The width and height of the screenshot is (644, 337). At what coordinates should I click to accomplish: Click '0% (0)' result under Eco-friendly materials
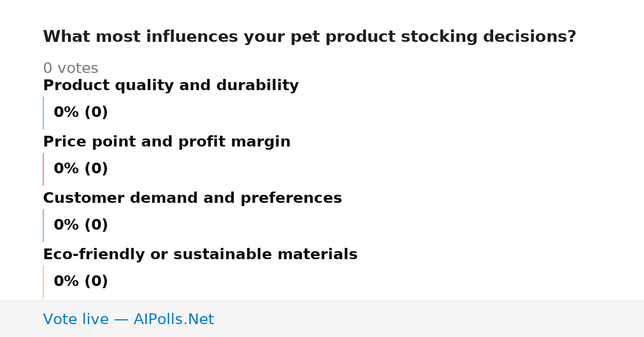[80, 282]
